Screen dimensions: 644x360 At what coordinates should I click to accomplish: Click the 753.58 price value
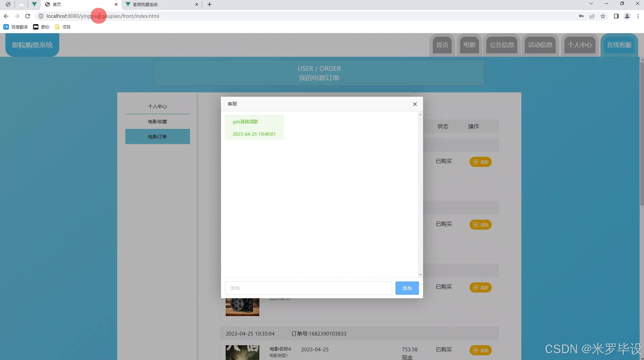410,349
